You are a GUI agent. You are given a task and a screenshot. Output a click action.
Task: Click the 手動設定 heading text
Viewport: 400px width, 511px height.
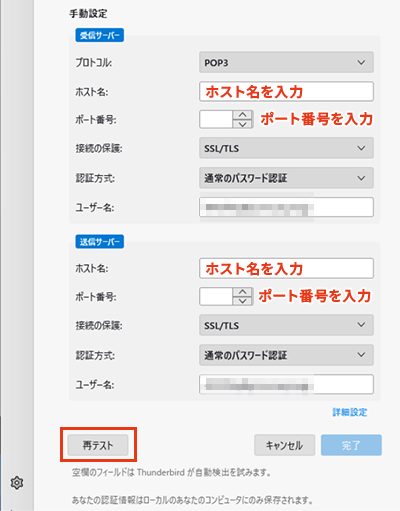click(x=88, y=14)
